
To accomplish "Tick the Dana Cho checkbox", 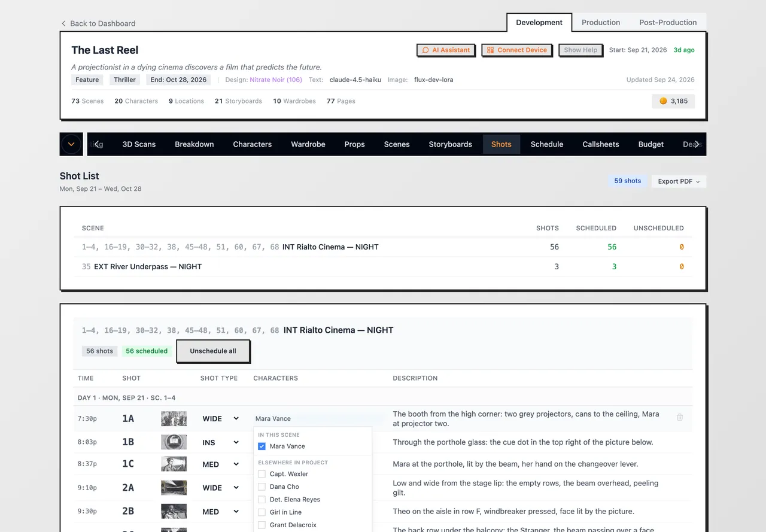I will (x=262, y=487).
